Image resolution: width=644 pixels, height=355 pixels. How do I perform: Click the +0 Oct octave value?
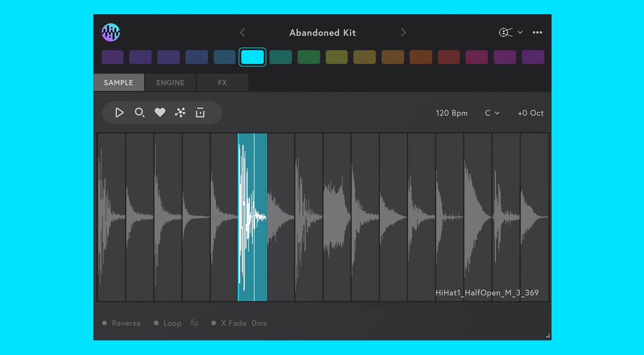pos(531,113)
